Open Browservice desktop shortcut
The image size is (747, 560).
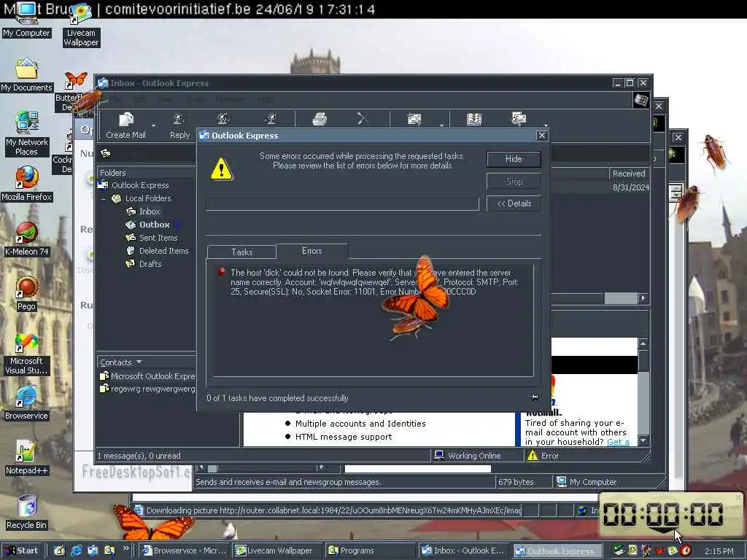tap(27, 404)
